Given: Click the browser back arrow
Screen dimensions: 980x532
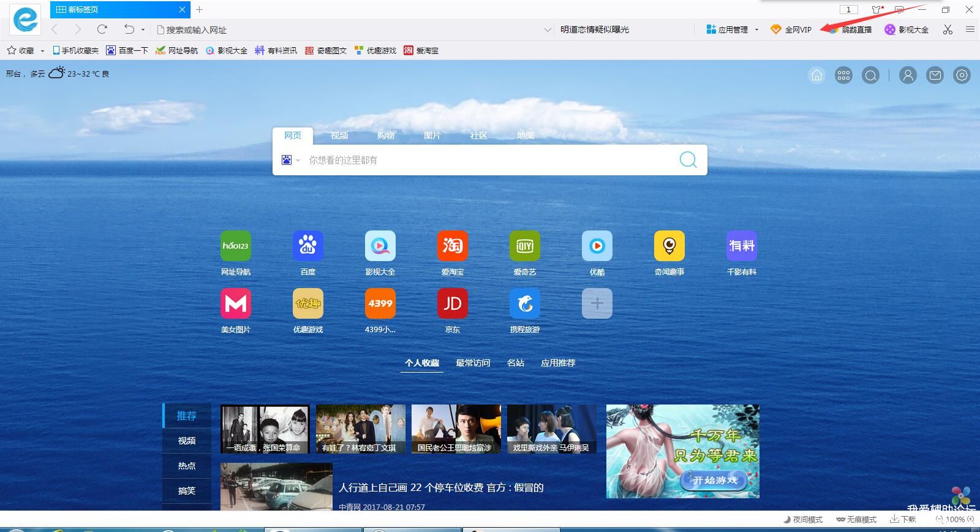Looking at the screenshot, I should (x=55, y=29).
